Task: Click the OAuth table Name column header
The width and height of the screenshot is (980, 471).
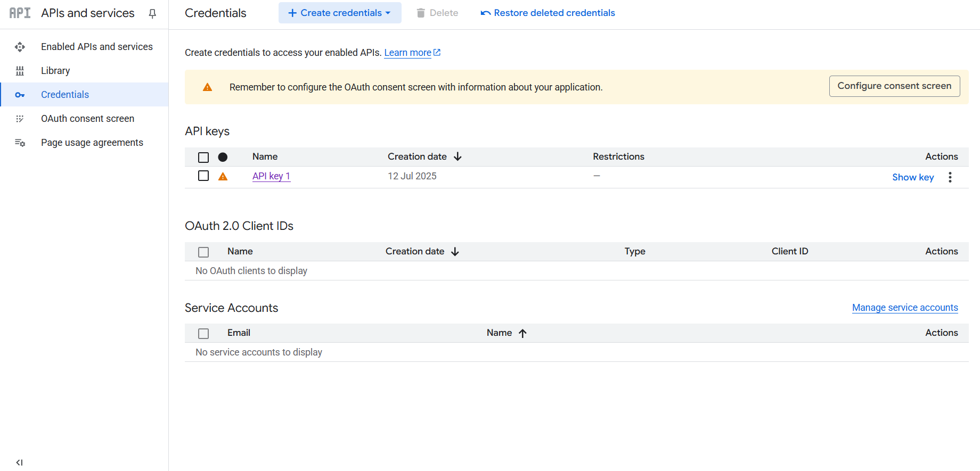Action: coord(240,251)
